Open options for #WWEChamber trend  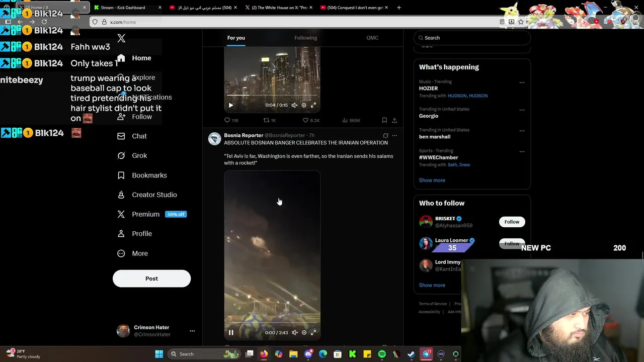coord(522,151)
